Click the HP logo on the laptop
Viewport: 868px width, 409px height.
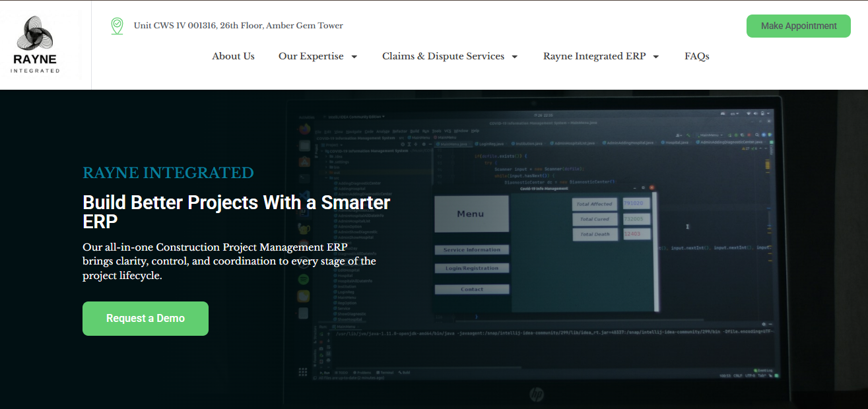(536, 394)
